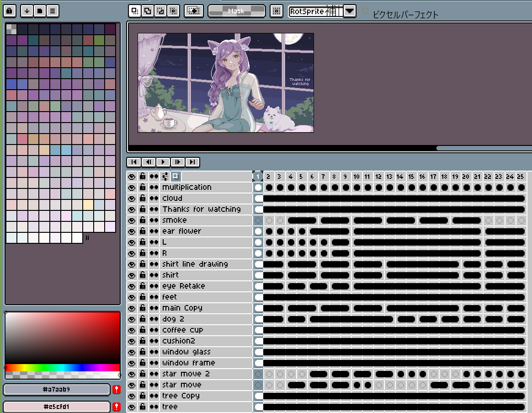The height and width of the screenshot is (413, 532).
Task: Click foreground color #a7aab9 button
Action: [56, 389]
